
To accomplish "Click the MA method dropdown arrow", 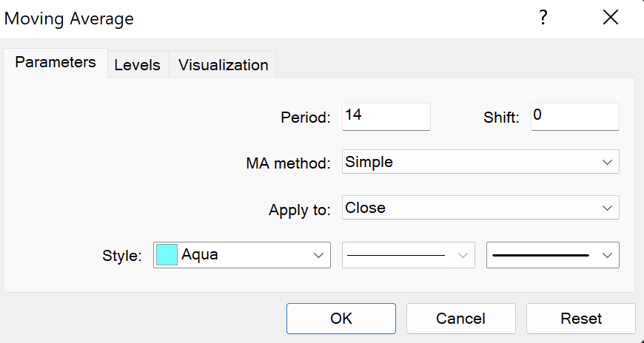I will [x=608, y=162].
